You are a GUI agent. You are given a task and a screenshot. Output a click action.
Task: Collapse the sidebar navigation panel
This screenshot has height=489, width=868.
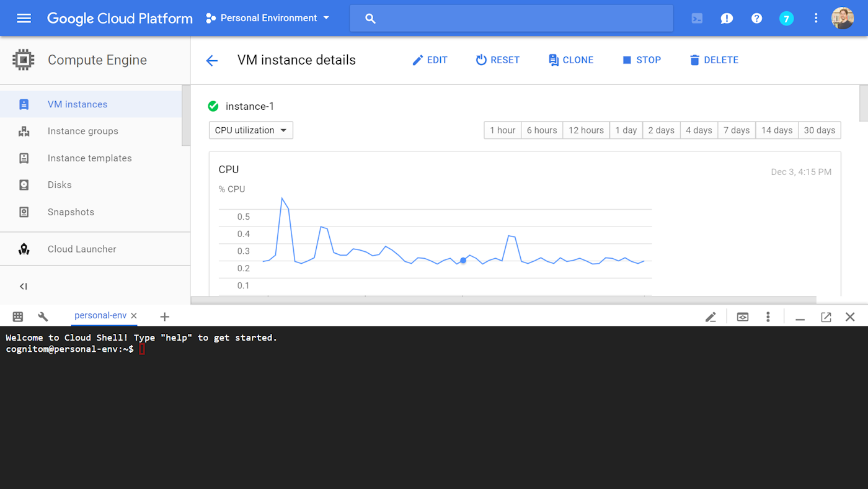[x=24, y=286]
